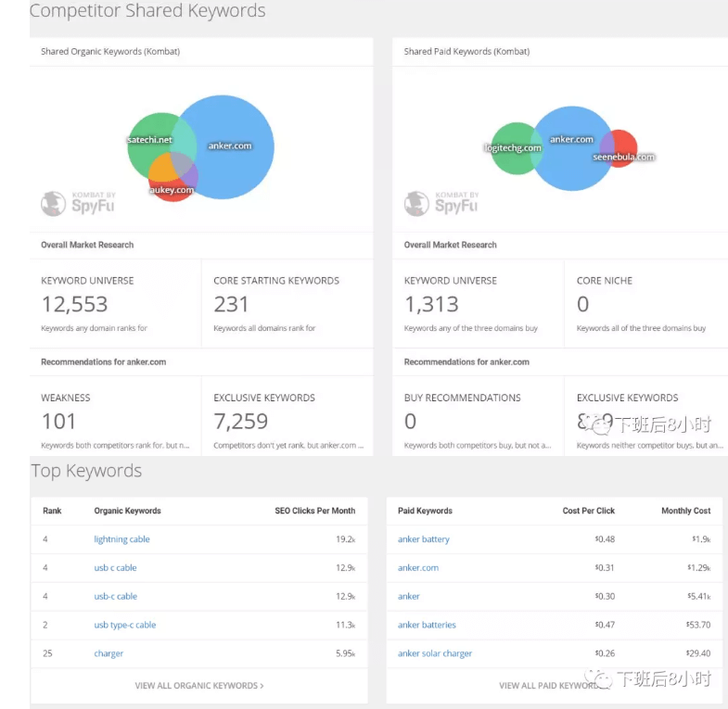Open the 'anker batteries' paid keyword link

(427, 625)
